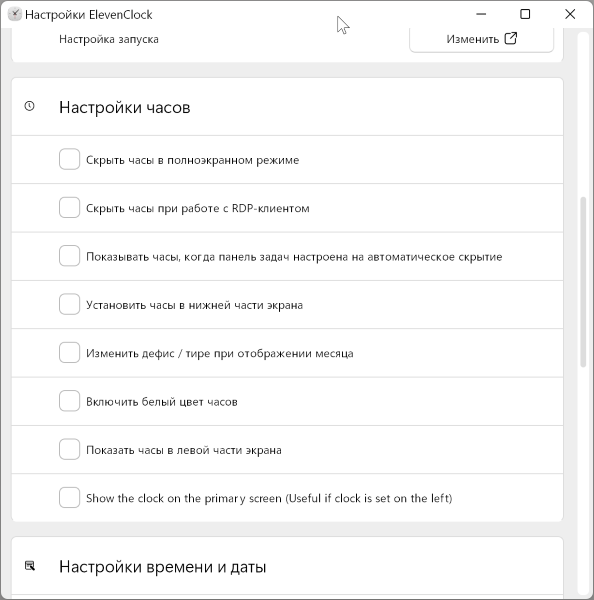Screen dimensions: 594x600
Task: Click the clock icon beside Настройки часов
Action: pos(29,106)
